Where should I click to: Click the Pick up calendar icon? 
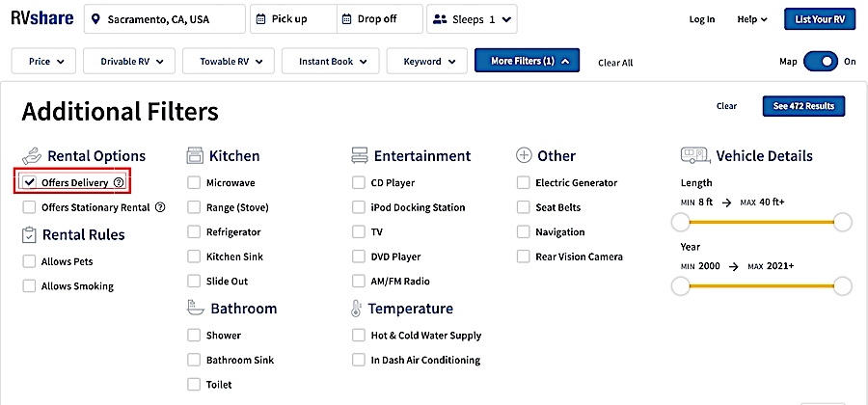261,19
